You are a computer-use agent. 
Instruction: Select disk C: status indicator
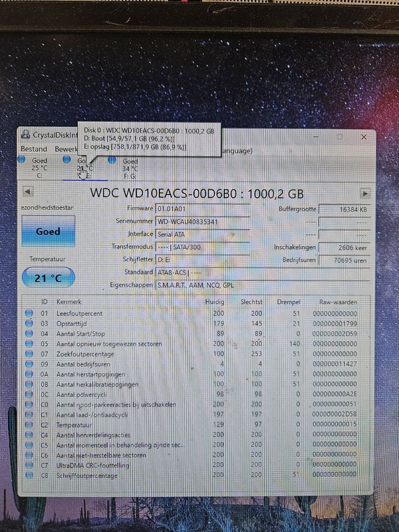pyautogui.click(x=21, y=159)
